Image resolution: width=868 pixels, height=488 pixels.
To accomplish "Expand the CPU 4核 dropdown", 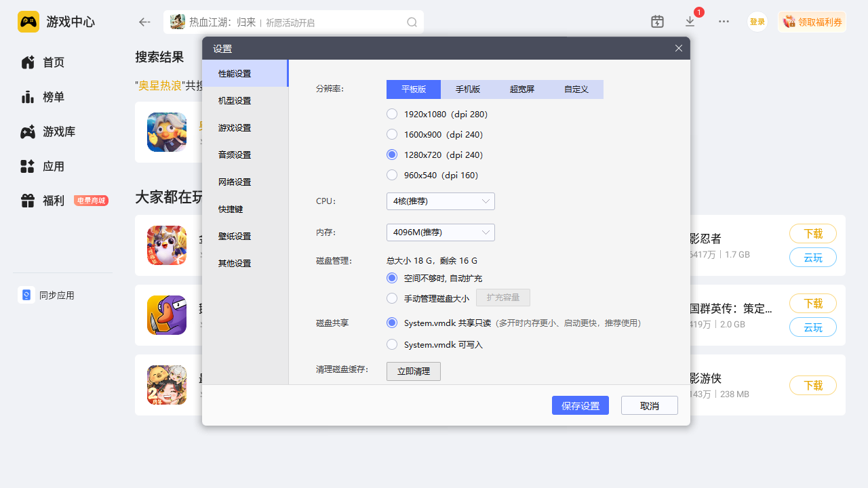I will click(x=440, y=201).
